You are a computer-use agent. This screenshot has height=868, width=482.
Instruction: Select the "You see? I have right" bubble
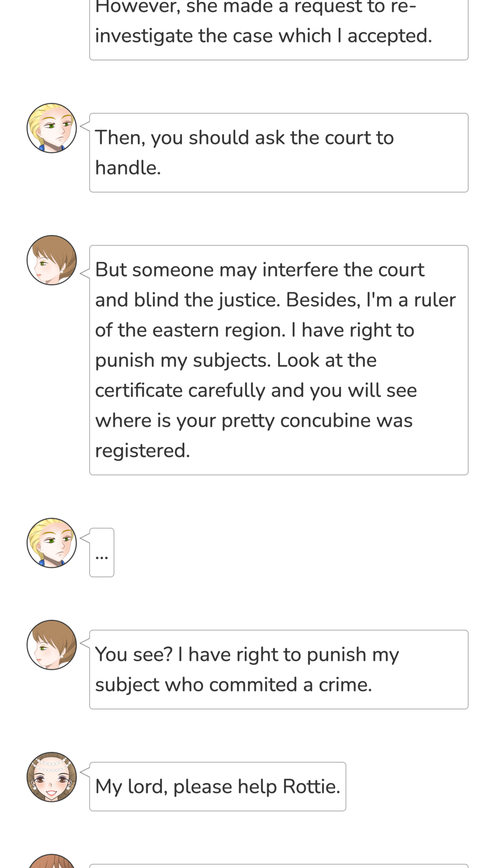click(278, 669)
